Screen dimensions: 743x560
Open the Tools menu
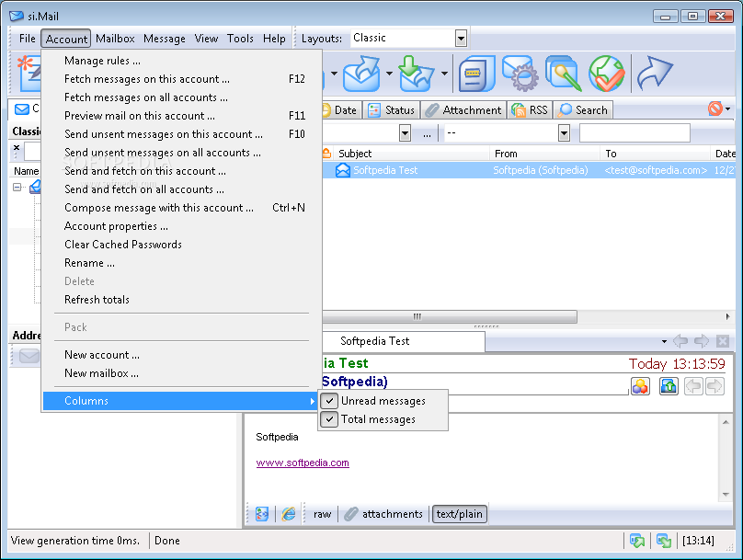[240, 39]
